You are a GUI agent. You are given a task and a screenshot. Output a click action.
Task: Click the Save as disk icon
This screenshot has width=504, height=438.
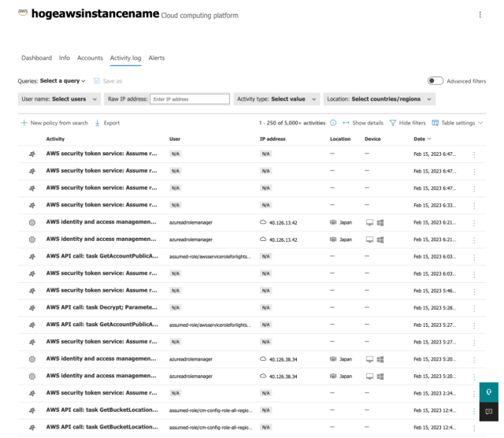tap(97, 80)
